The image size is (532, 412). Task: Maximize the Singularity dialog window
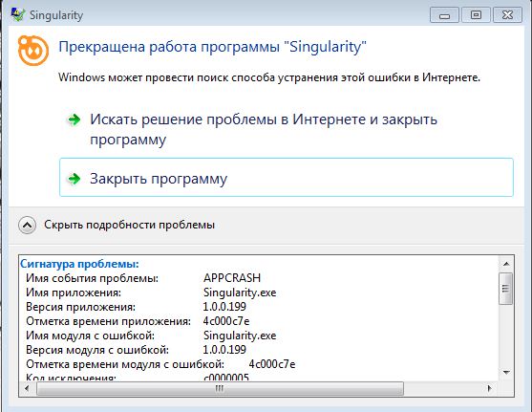click(476, 15)
